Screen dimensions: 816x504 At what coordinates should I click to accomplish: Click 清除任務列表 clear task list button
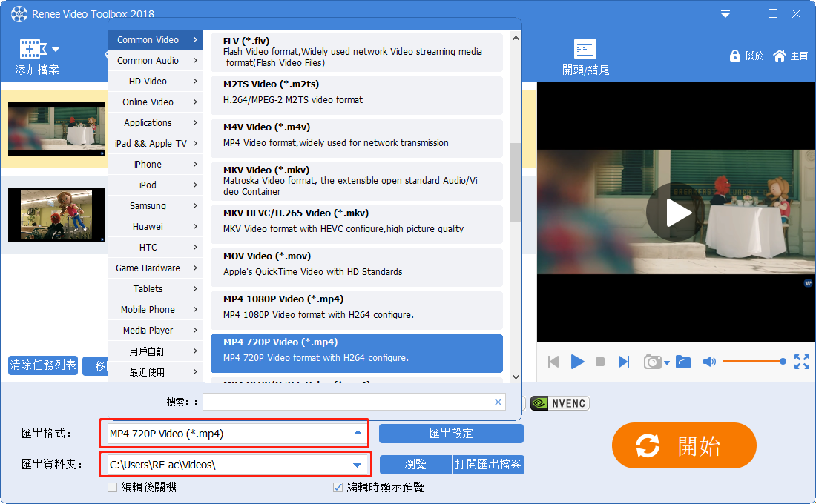point(43,365)
